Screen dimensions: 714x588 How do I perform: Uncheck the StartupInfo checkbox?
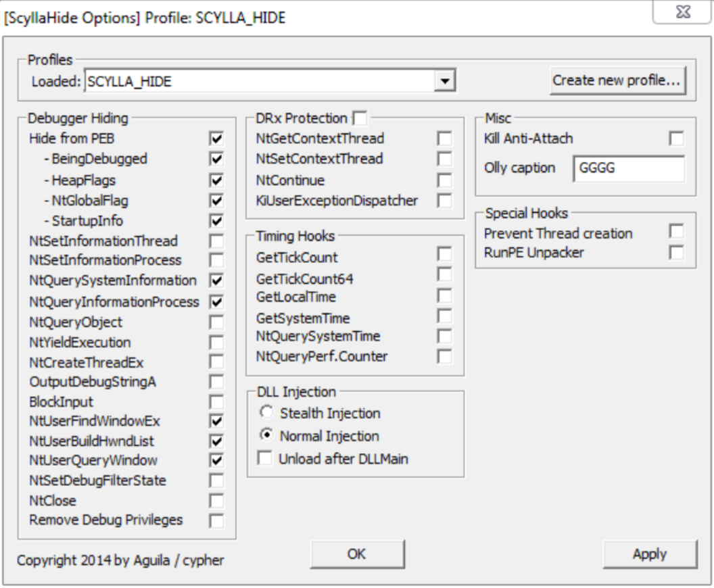point(216,221)
